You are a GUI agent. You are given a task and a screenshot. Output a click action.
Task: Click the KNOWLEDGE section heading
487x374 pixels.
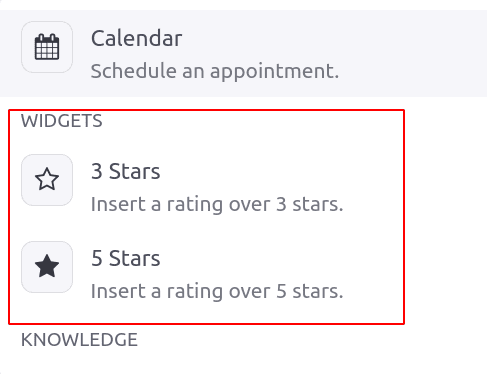[79, 340]
